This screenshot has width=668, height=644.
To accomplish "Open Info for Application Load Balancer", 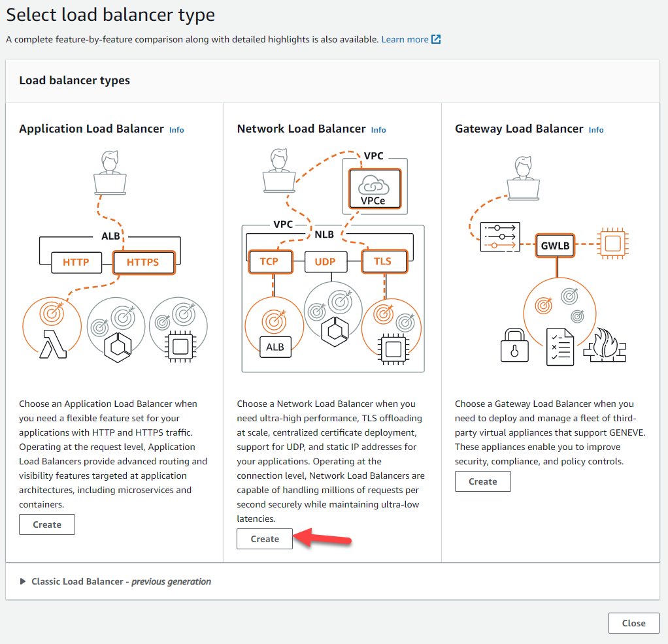I will pos(176,130).
